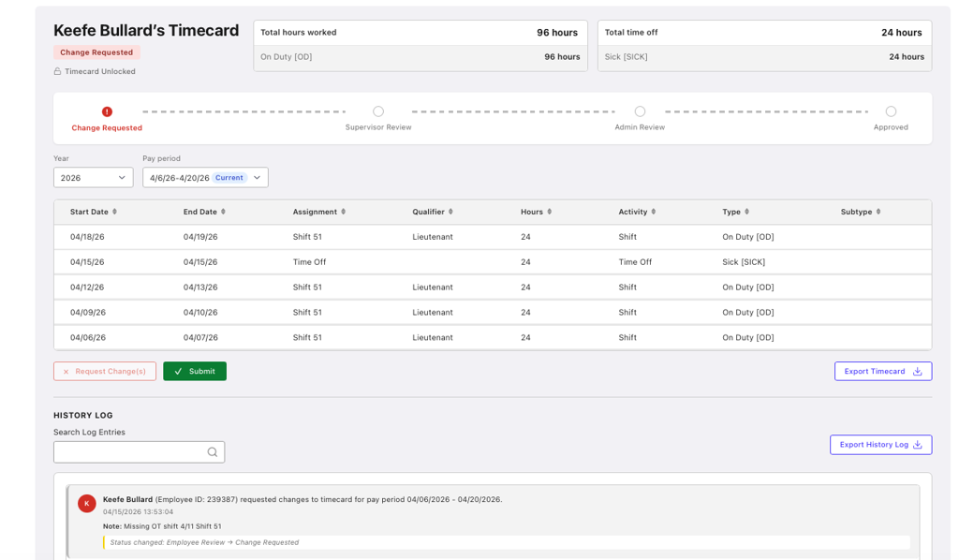Screen dimensions: 959x560
Task: Click the 04/13/26 end date cell
Action: pos(200,287)
